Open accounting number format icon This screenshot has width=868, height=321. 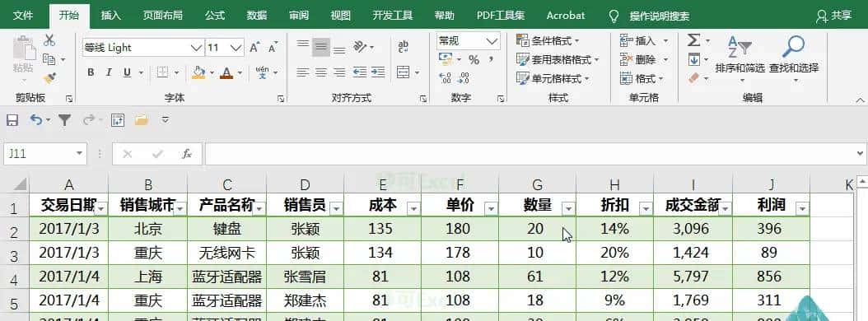(x=445, y=59)
